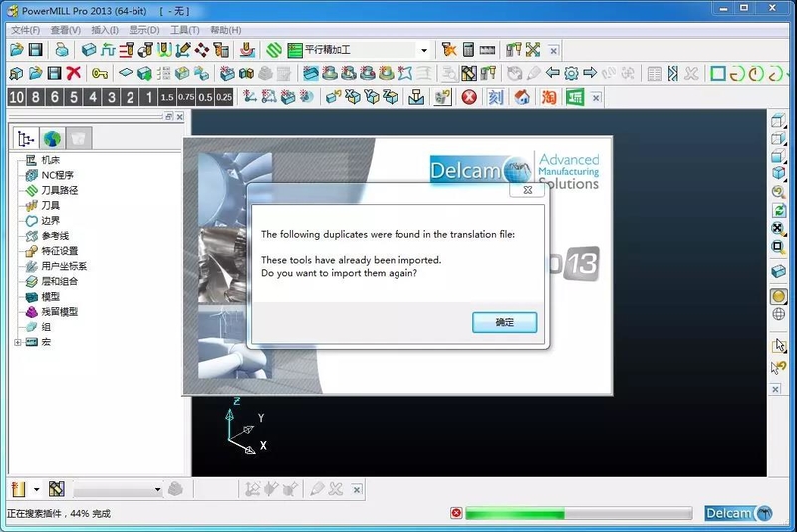Open the 工具(T) menu
Viewport: 797px width, 532px height.
(x=184, y=30)
